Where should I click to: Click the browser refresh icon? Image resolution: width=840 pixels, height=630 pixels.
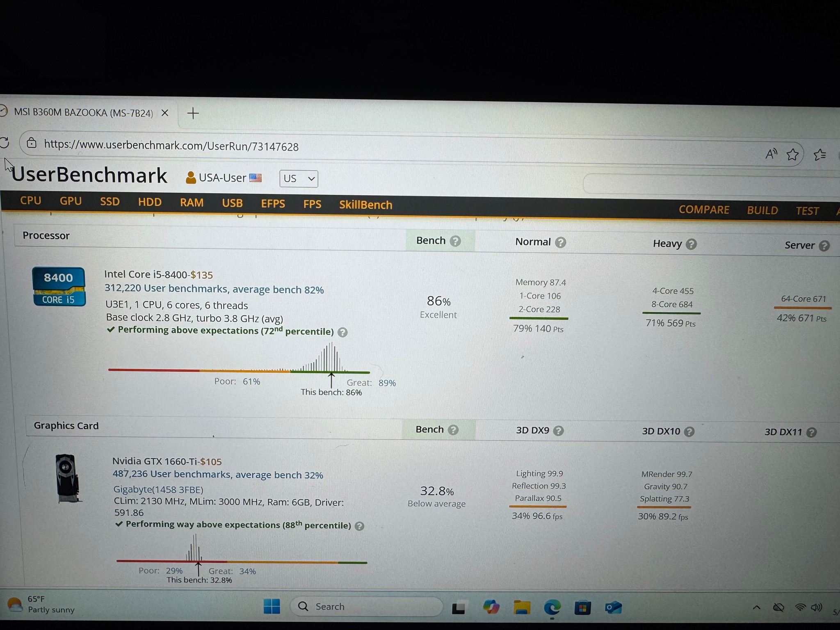[x=4, y=143]
